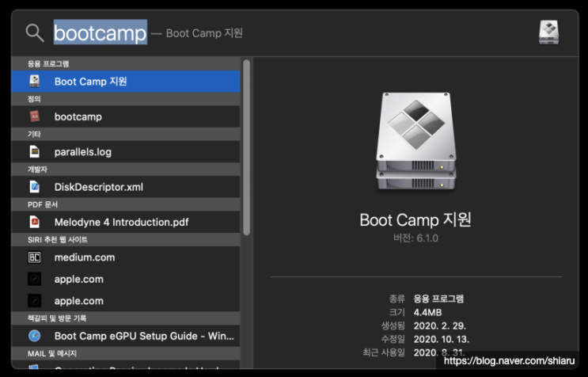Click the dictionary icon beside bootcamp
Viewport: 588px width, 377px height.
point(35,116)
